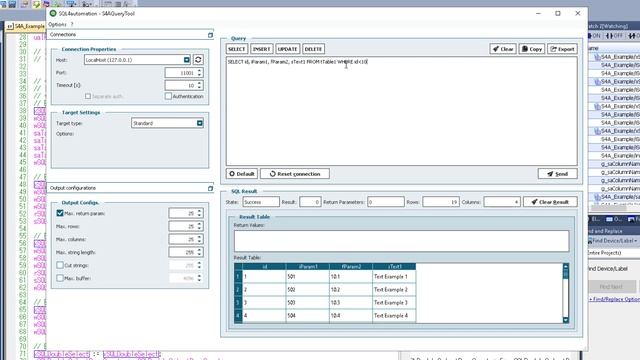The width and height of the screenshot is (640, 360).
Task: Select cell Text Example 1
Action: click(394, 276)
